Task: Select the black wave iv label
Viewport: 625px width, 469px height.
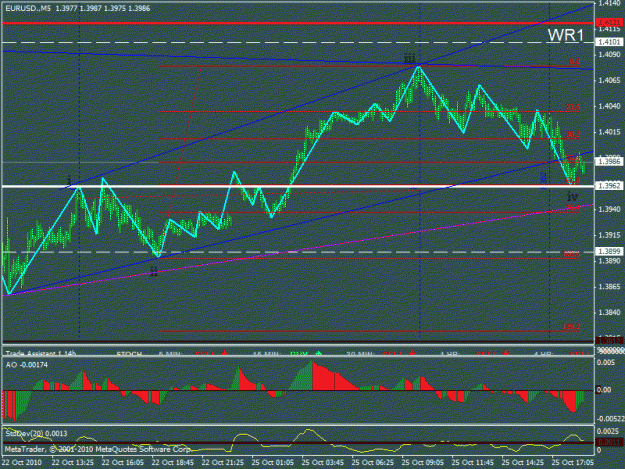Action: pos(573,196)
